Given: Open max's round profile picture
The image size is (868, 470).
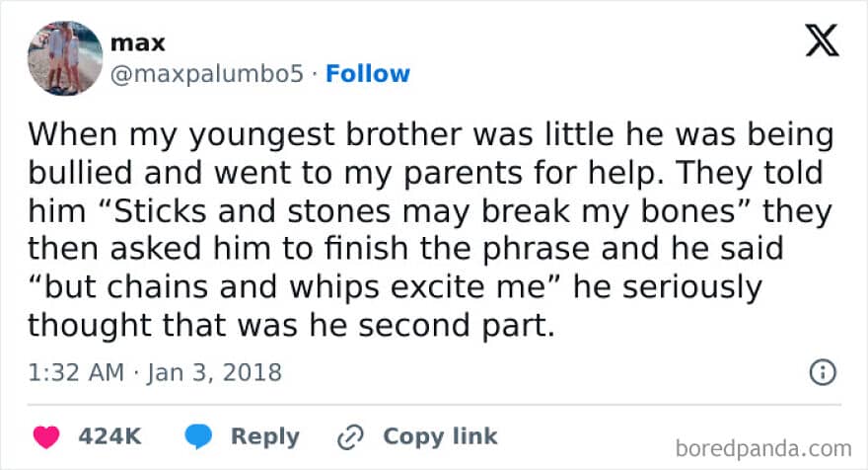Looking at the screenshot, I should [x=65, y=58].
